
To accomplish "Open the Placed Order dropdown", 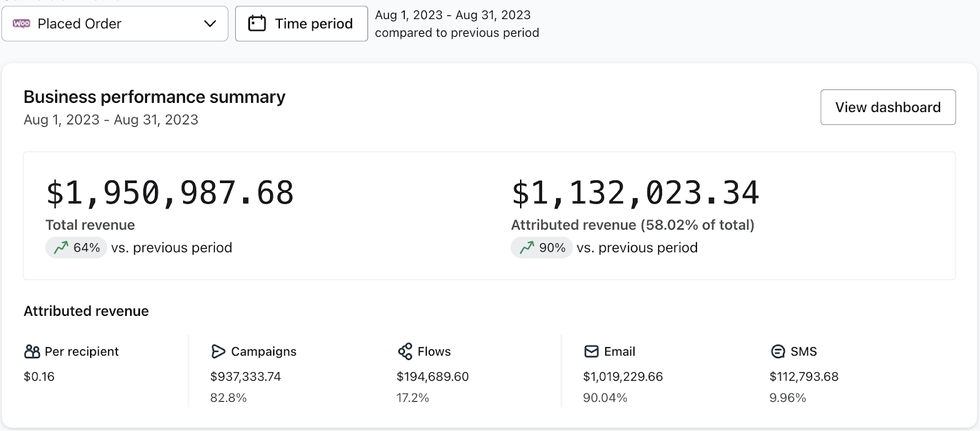I will pos(115,24).
